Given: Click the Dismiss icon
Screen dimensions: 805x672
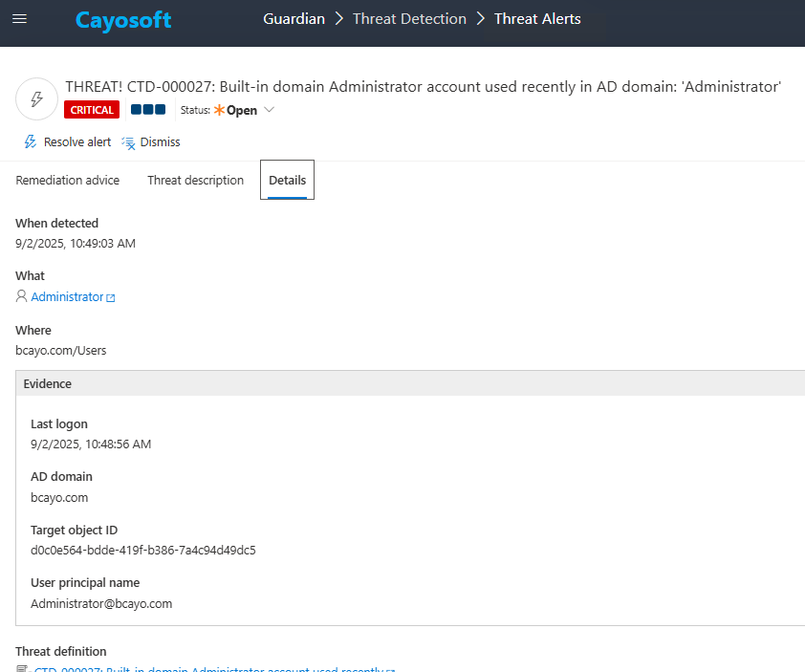Looking at the screenshot, I should (x=129, y=142).
